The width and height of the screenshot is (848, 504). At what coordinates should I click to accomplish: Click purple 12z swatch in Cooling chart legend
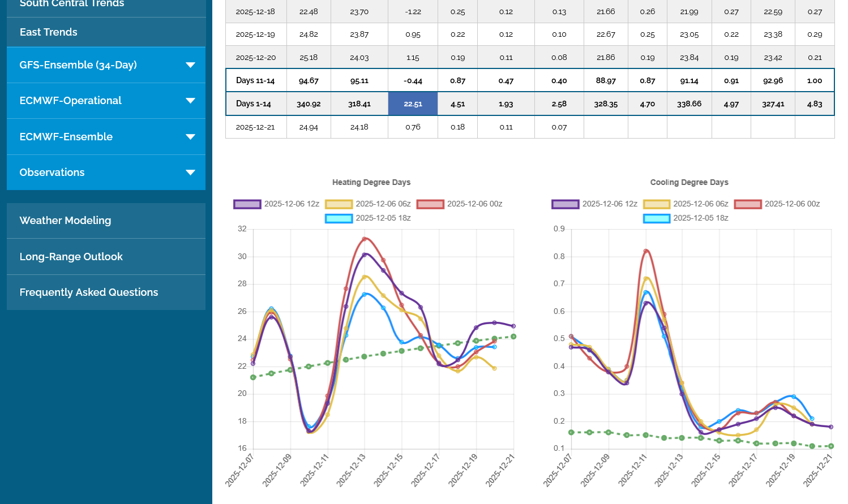click(x=565, y=204)
